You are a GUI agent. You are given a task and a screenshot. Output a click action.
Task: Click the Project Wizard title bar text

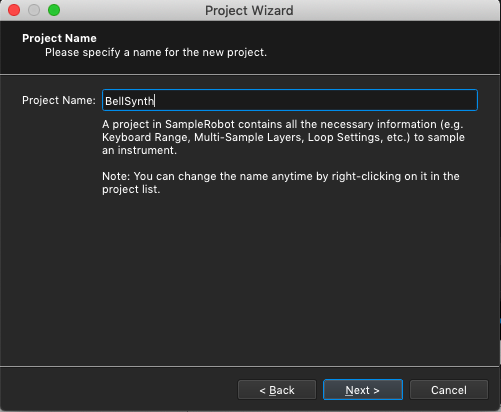(x=249, y=10)
